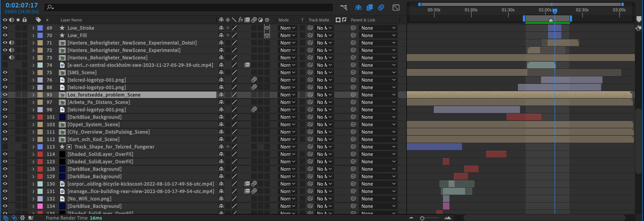Toggle frame blending on layer 74 video
Viewport: 644px width, 221px height.
tap(247, 65)
